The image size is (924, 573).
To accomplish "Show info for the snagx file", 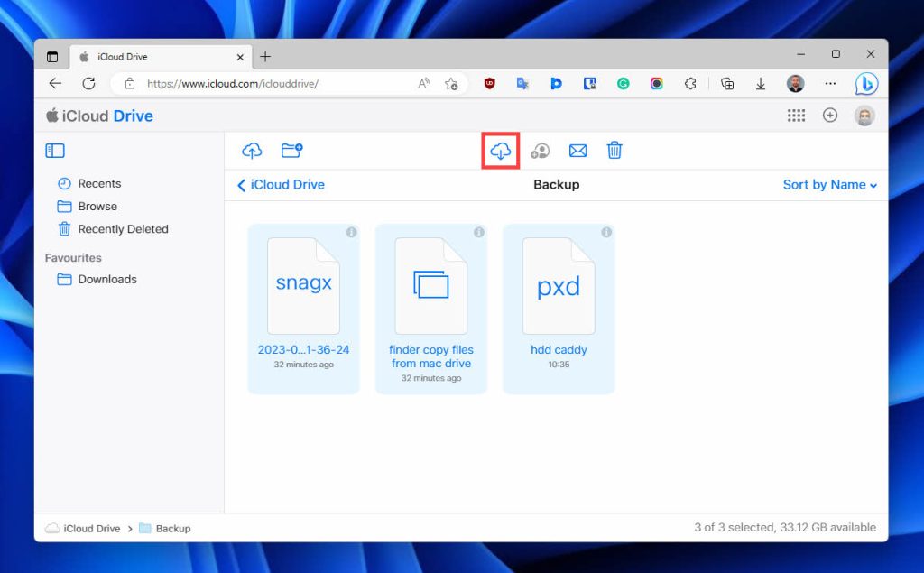I will click(351, 232).
